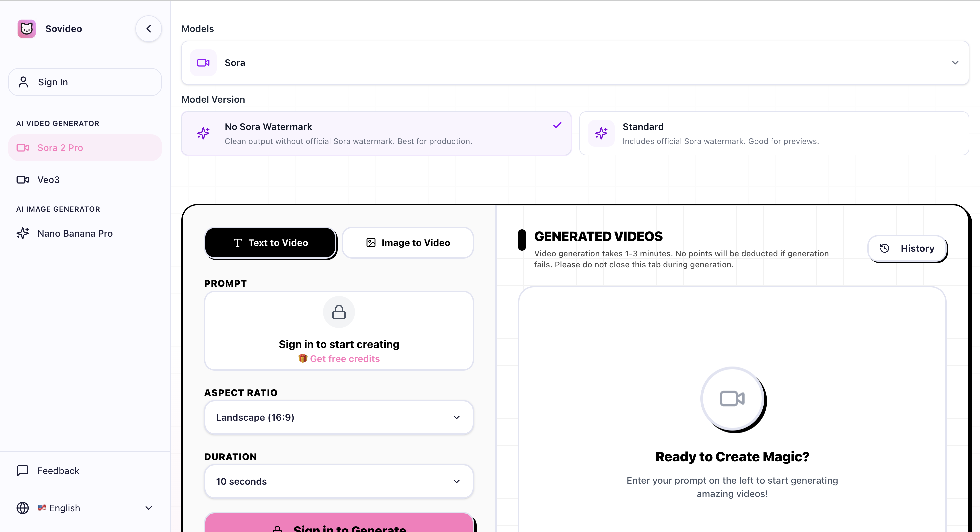Open the Duration dropdown showing 10 seconds
The height and width of the screenshot is (532, 980).
click(x=339, y=481)
